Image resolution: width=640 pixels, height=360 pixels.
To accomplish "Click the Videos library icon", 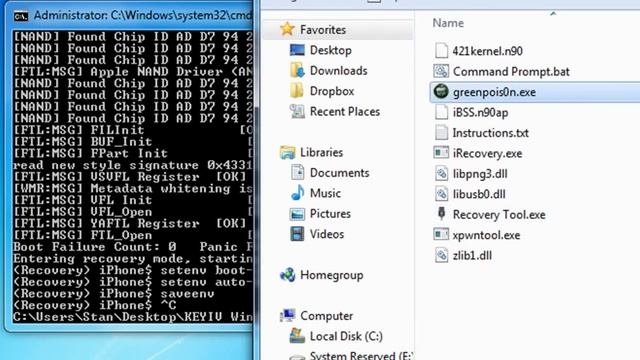I will (x=297, y=234).
